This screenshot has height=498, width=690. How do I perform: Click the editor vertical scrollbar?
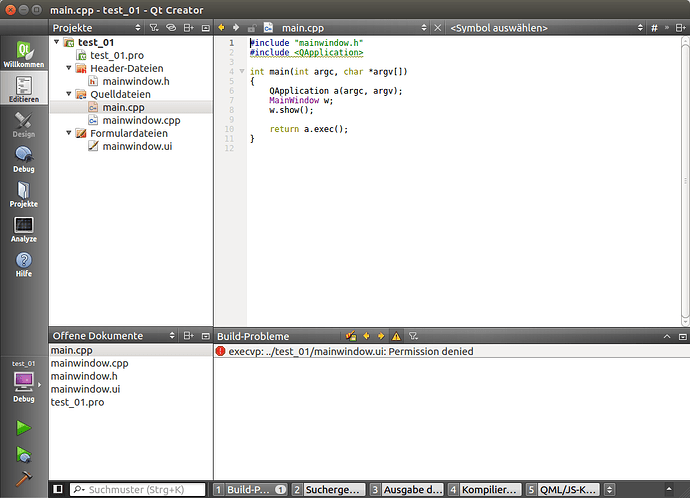coord(685,180)
